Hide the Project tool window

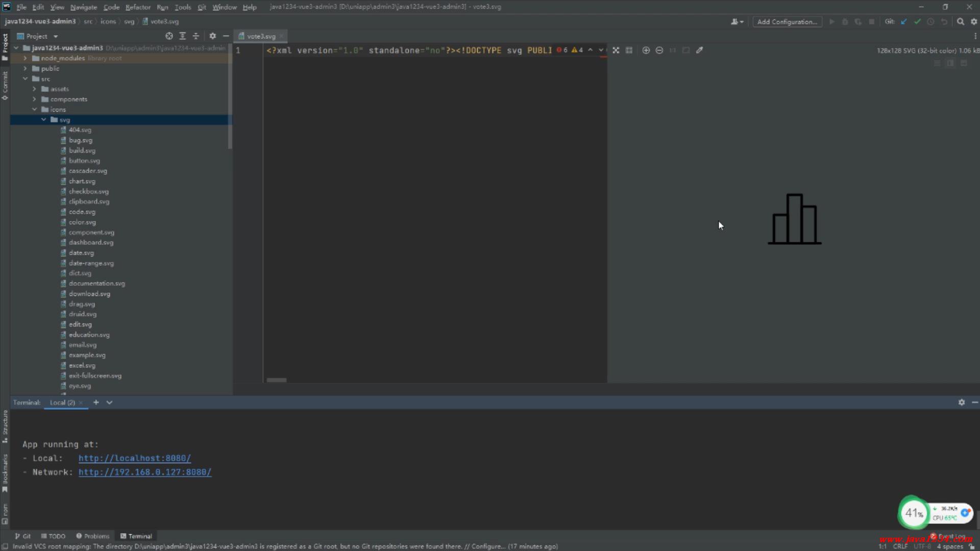point(226,36)
